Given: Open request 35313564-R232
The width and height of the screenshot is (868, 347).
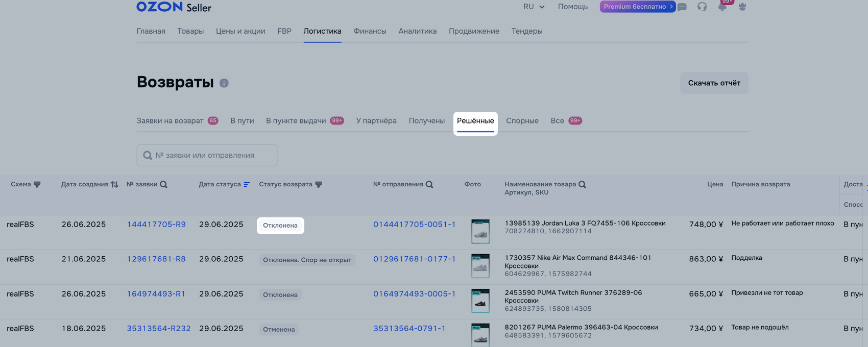Looking at the screenshot, I should [159, 329].
